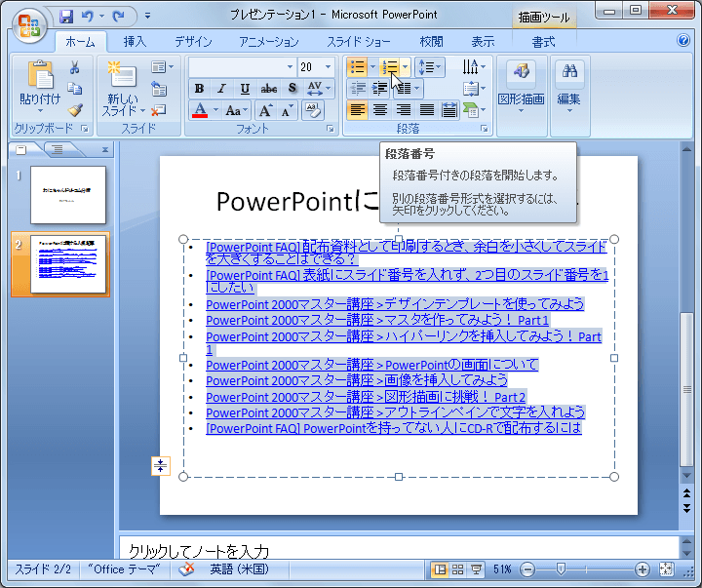
Task: Clear all formatting from the text
Action: 313,110
